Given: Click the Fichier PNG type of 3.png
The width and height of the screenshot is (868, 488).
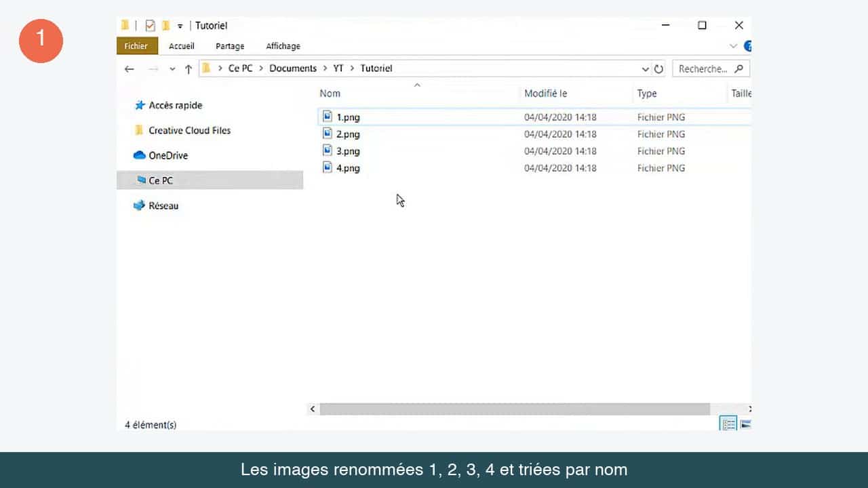Looking at the screenshot, I should (661, 151).
